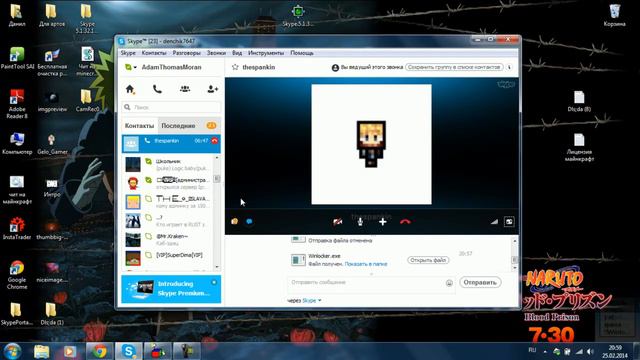Click the taskbar clock showing 20:59
The width and height of the screenshot is (640, 360).
coord(615,351)
